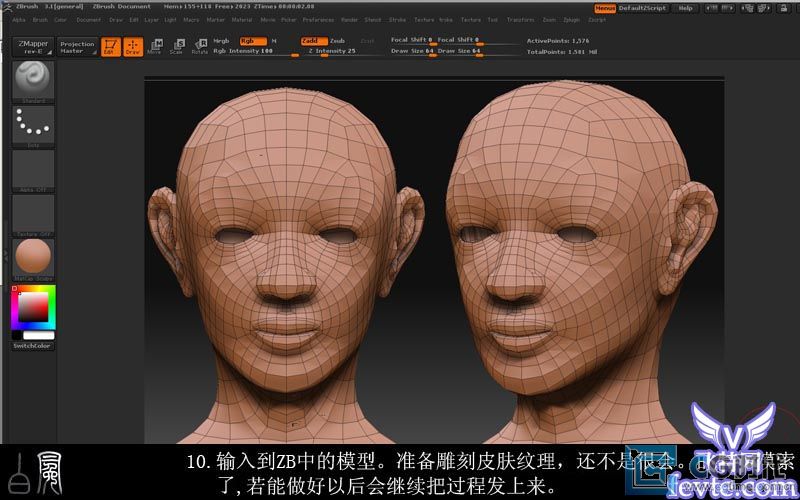Click the Help button
Image resolution: width=800 pixels, height=500 pixels.
(686, 8)
